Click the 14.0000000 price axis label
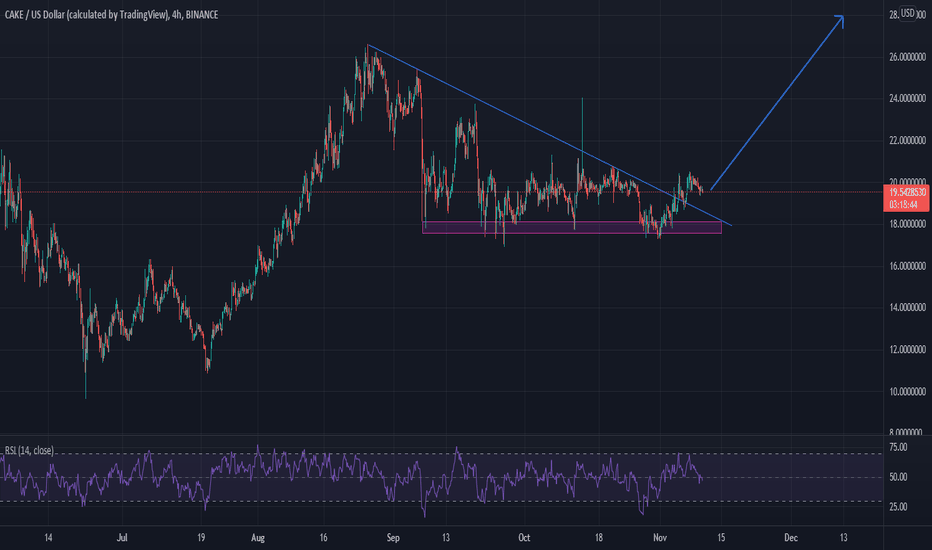 click(x=907, y=307)
